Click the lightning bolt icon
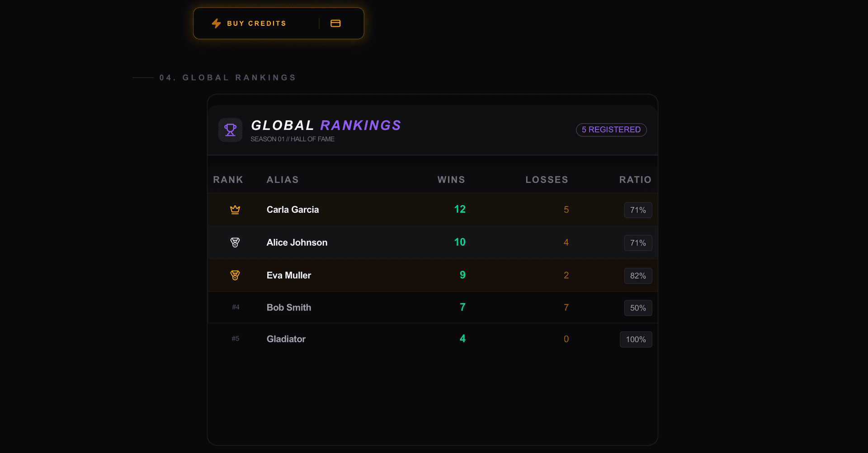Screen dimensions: 868x453 coord(217,24)
